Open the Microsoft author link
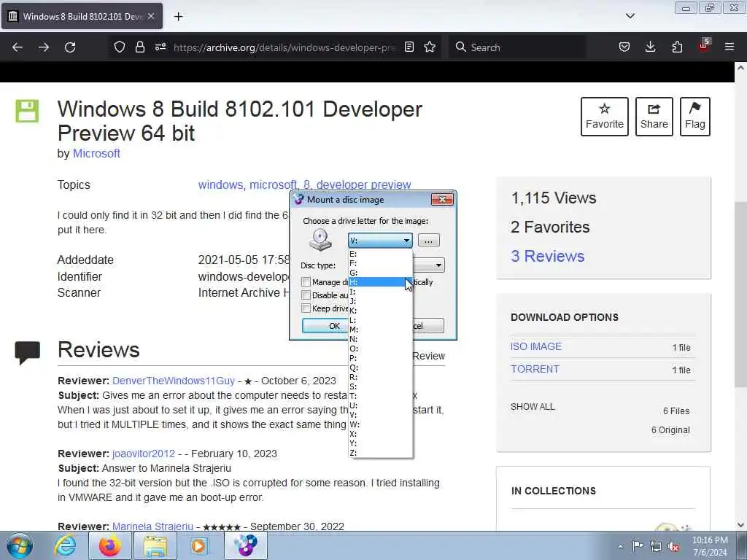747x560 pixels. pyautogui.click(x=96, y=153)
